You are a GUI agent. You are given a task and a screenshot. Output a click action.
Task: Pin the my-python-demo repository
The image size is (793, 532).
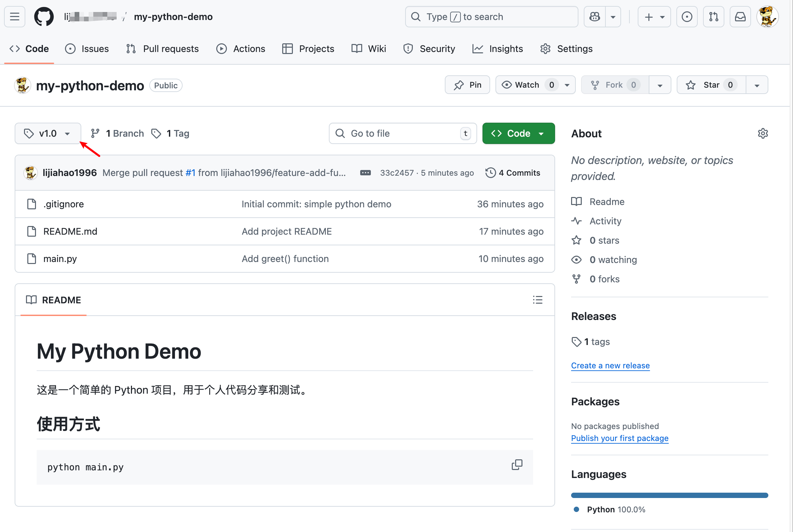pos(467,85)
